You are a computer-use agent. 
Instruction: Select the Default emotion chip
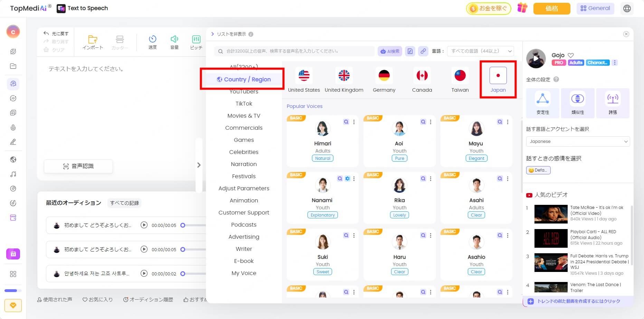tap(538, 170)
